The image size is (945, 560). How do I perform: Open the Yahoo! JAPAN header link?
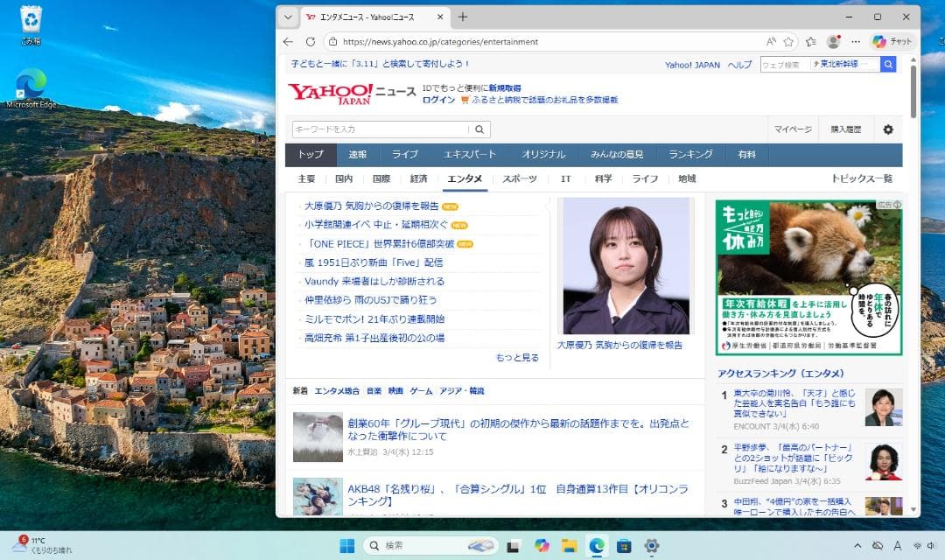pyautogui.click(x=692, y=65)
